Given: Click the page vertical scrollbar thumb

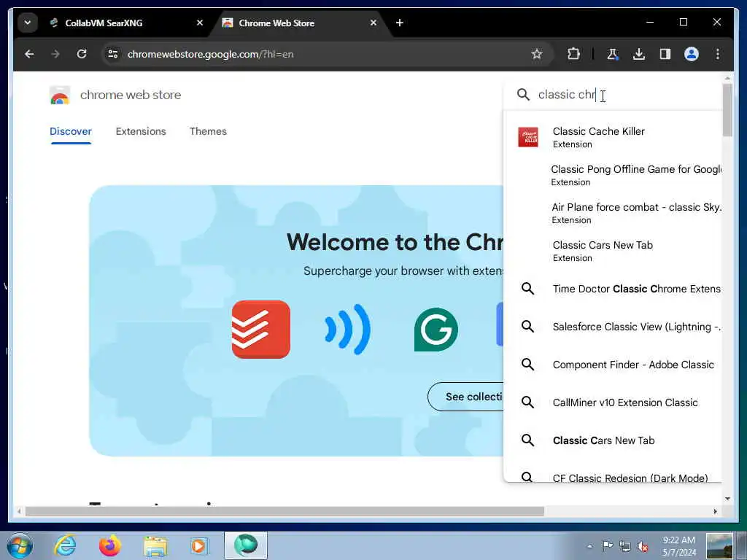Looking at the screenshot, I should (x=727, y=110).
